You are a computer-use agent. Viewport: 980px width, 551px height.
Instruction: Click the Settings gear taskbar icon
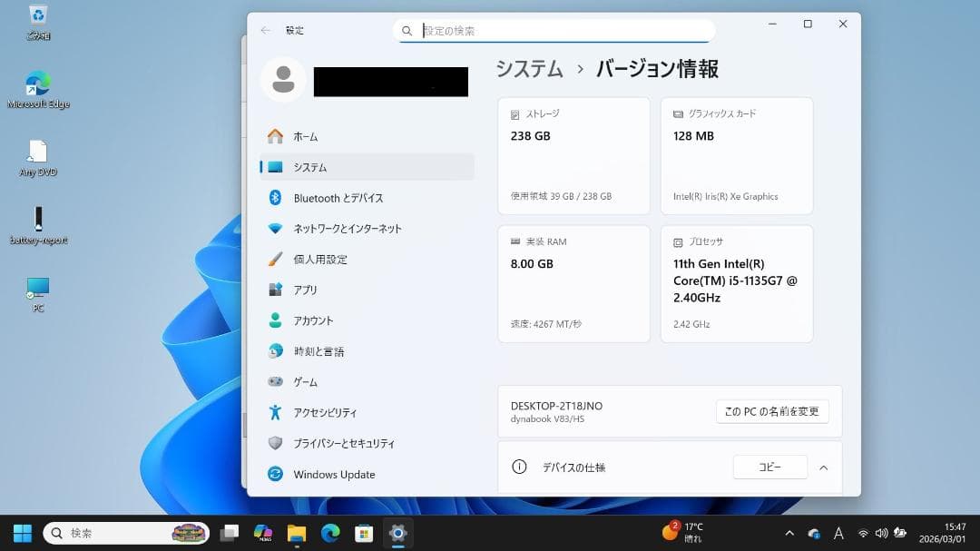397,533
